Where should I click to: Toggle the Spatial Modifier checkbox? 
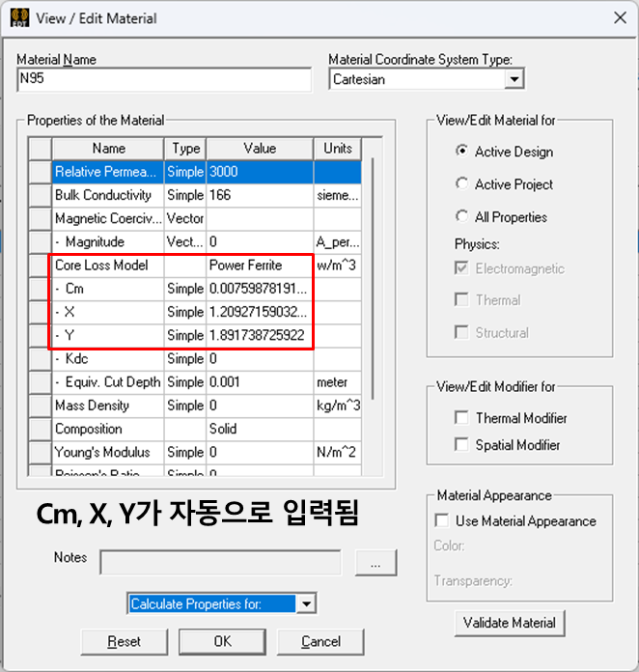(x=461, y=445)
